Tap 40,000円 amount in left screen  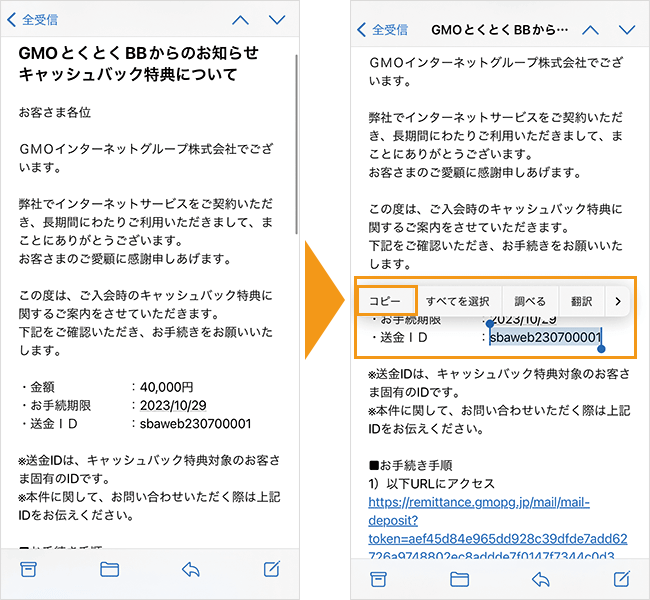pos(167,387)
